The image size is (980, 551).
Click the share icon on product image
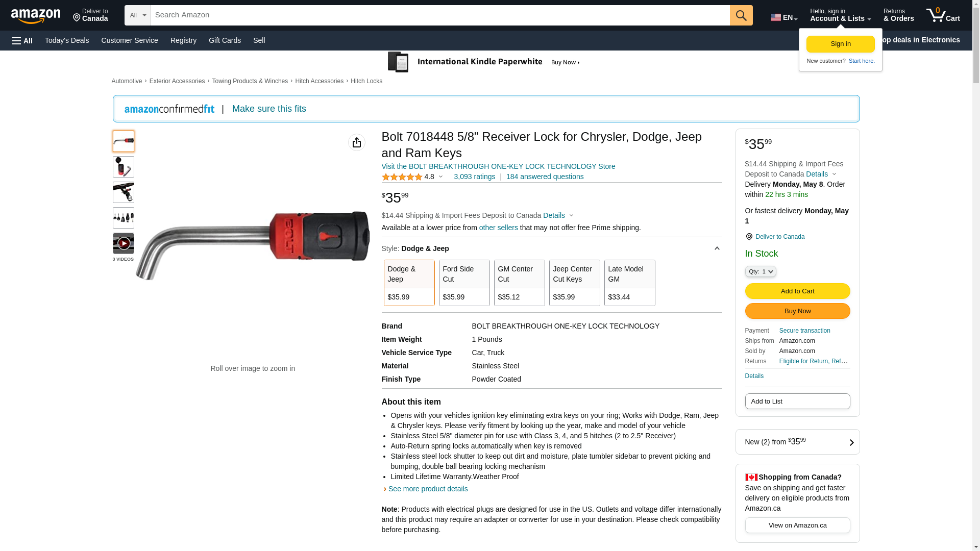point(357,142)
